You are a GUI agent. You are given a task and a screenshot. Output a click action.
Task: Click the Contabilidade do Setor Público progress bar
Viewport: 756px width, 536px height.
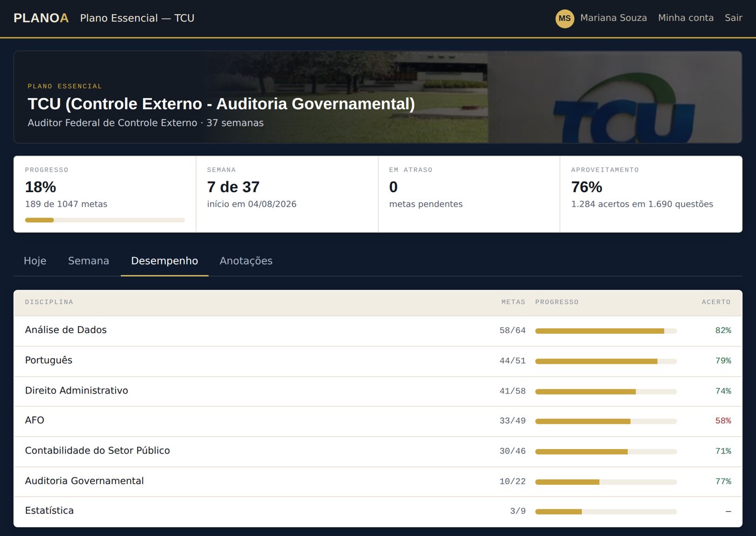coord(606,451)
